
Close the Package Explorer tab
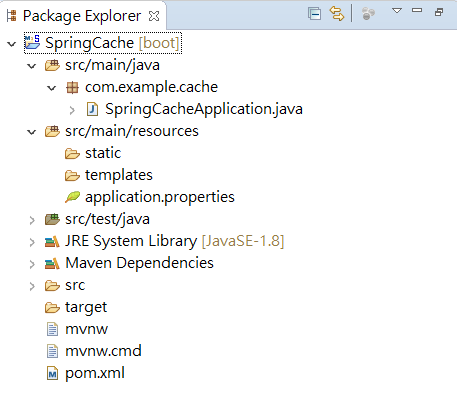(x=154, y=16)
